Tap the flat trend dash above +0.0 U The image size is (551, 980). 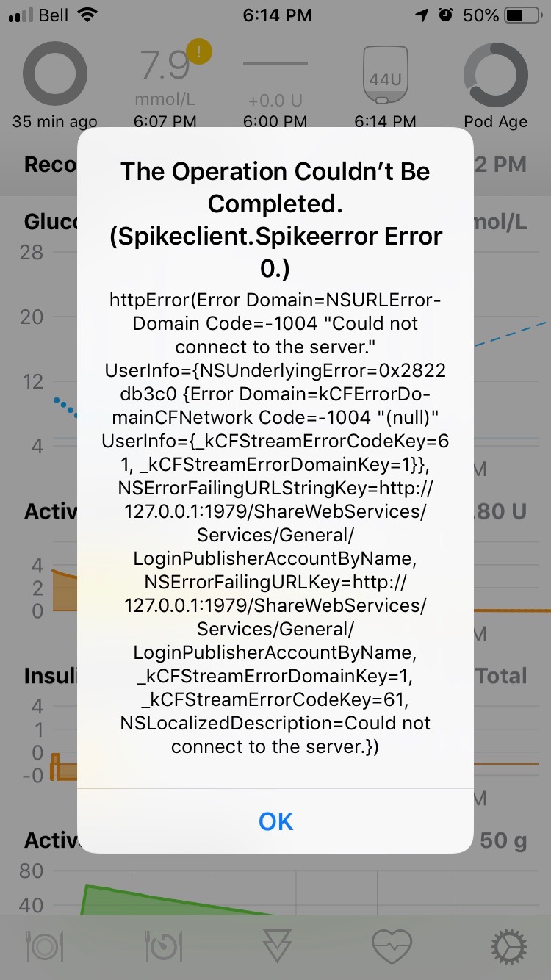coord(274,62)
